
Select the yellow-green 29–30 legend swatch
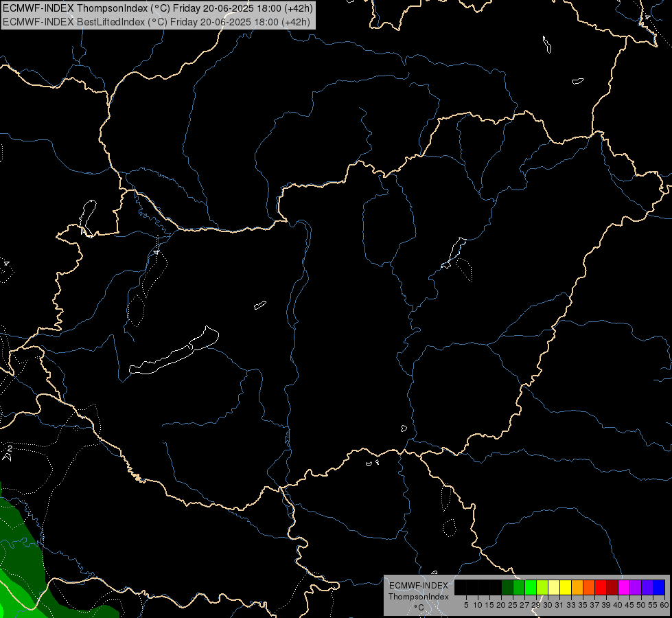point(542,587)
